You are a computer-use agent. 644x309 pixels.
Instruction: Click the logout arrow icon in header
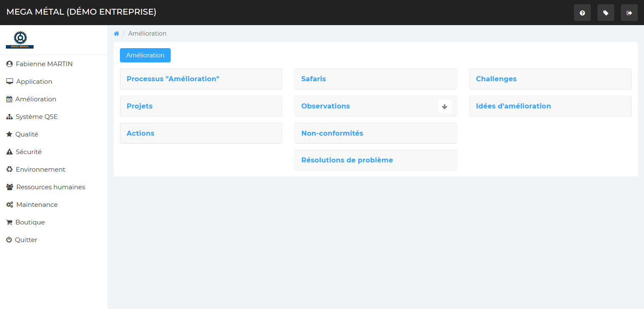629,13
